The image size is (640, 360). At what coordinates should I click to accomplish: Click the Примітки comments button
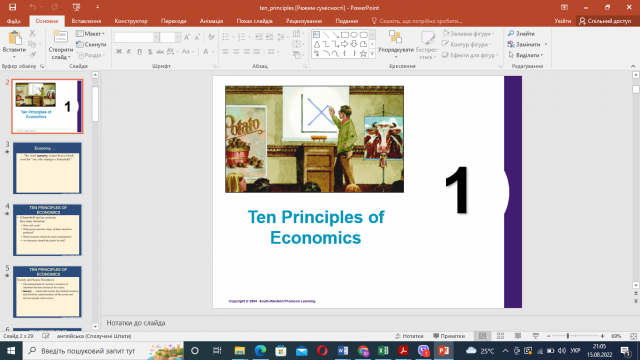pos(449,336)
